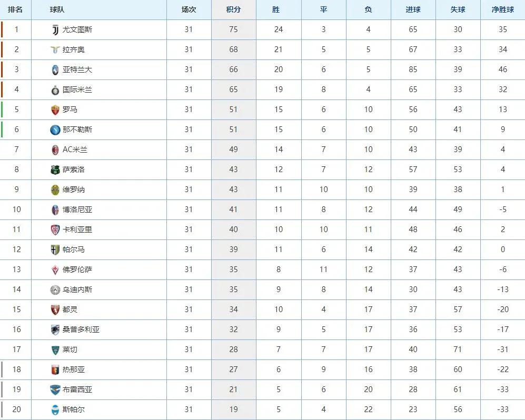Click the Juventus club crest icon
This screenshot has width=525, height=420.
coord(55,30)
